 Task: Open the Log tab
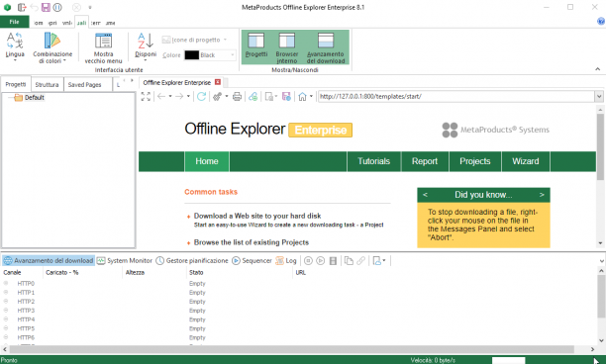286,260
